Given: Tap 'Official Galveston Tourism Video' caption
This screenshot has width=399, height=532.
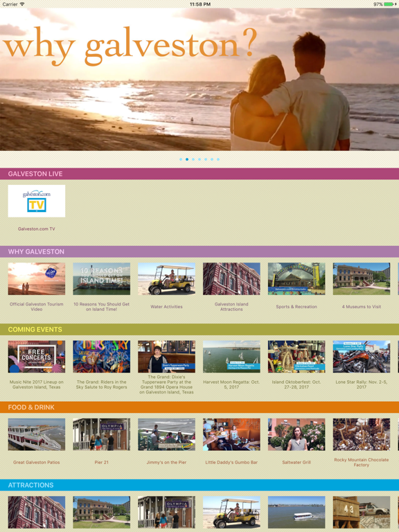Looking at the screenshot, I should coord(37,307).
